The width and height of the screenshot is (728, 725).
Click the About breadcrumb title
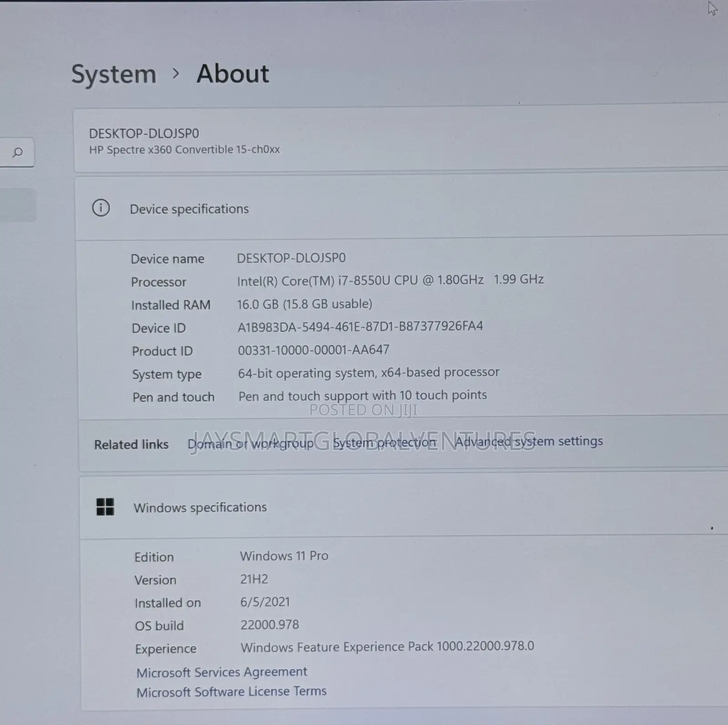click(233, 73)
